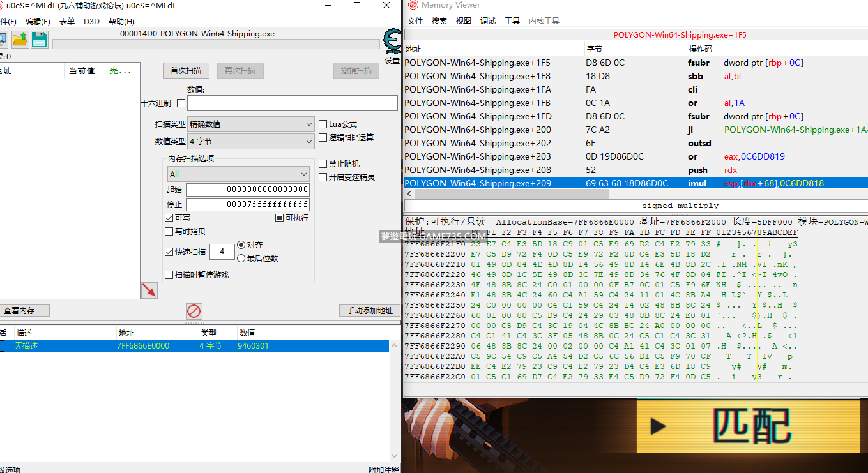868x473 pixels.
Task: Maximize the Cheat Engine main window
Action: point(357,5)
